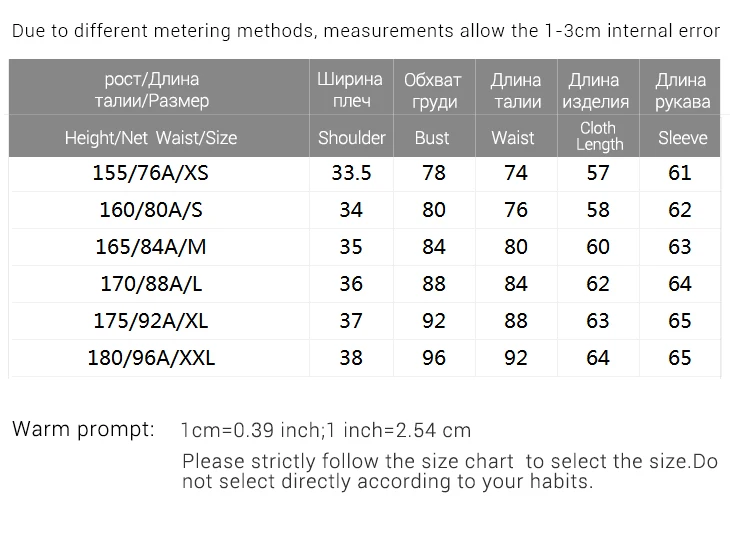The height and width of the screenshot is (547, 730).
Task: Click the Shoulder column header
Action: coord(351,138)
